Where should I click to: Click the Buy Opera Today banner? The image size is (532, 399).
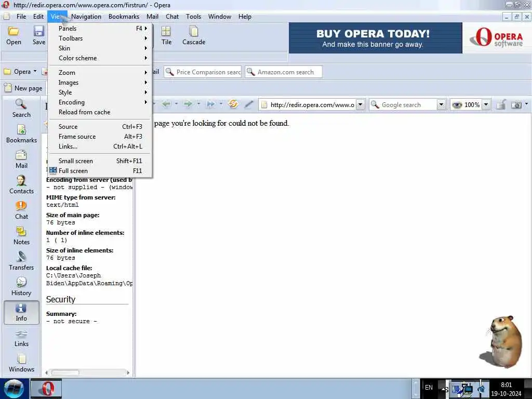pyautogui.click(x=375, y=38)
